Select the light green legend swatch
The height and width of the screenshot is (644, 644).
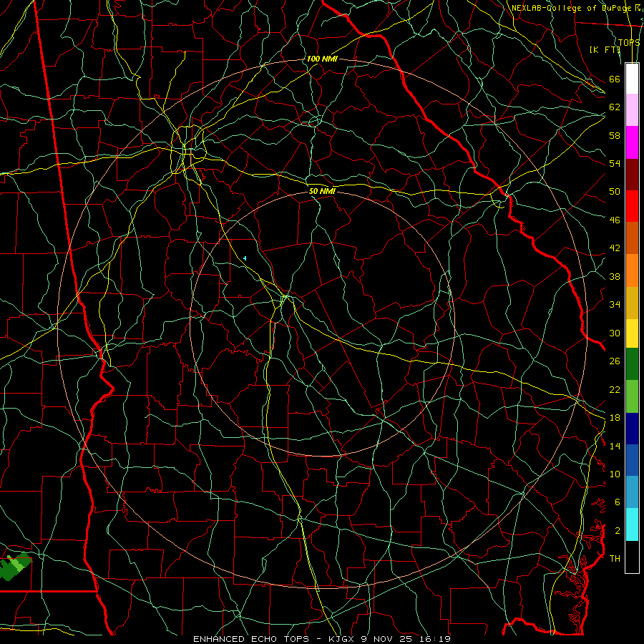pyautogui.click(x=632, y=396)
